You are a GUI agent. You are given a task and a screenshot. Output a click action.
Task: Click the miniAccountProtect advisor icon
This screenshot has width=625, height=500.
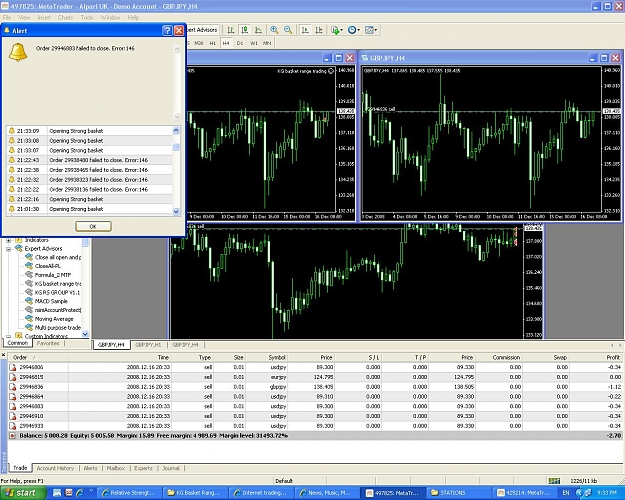click(29, 310)
